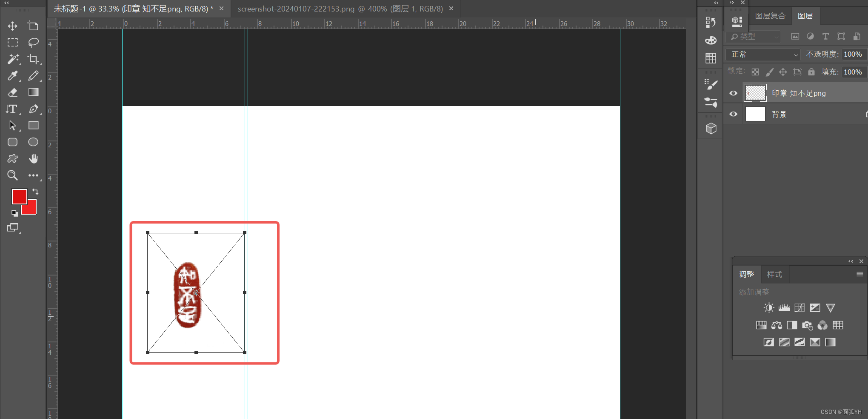Select the Lasso tool
The image size is (868, 419).
click(x=33, y=43)
